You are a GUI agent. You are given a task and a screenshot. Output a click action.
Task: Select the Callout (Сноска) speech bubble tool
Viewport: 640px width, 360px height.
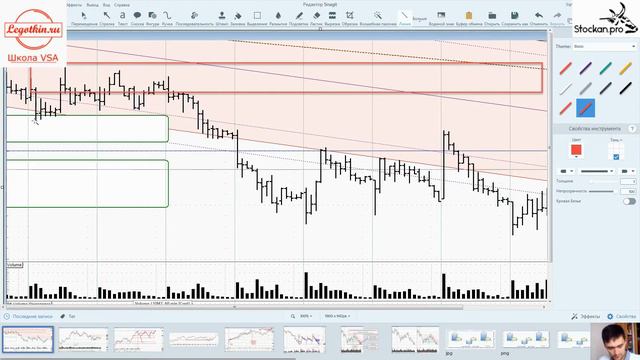(137, 18)
